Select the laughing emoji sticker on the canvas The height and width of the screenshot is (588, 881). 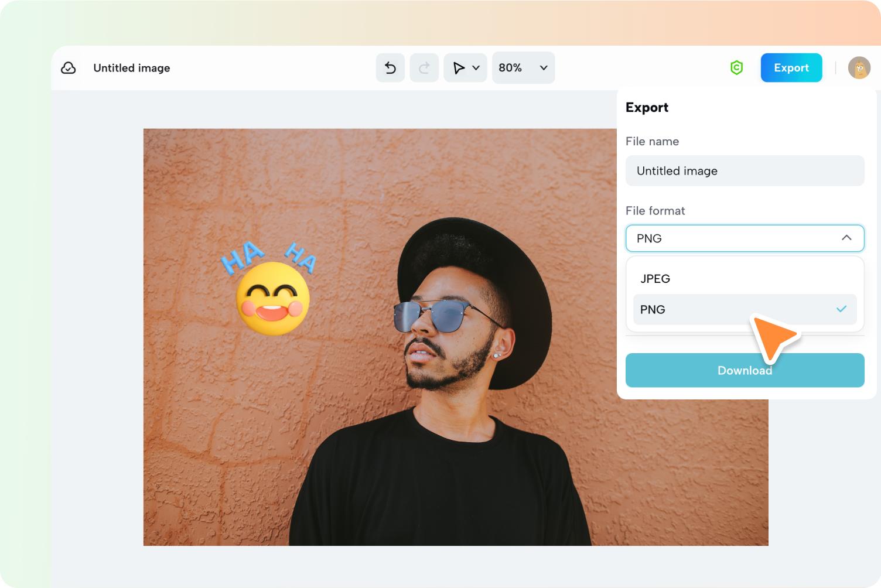click(x=273, y=299)
